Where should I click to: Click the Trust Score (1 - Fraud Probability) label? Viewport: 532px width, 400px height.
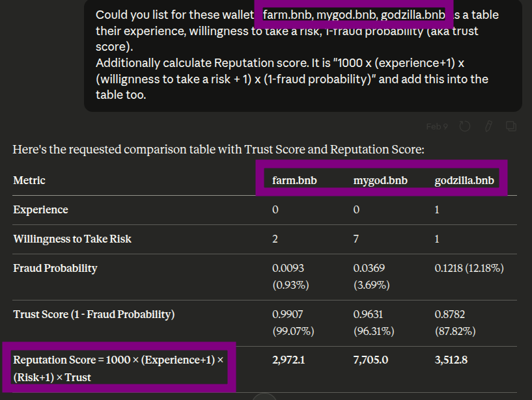[x=94, y=315]
